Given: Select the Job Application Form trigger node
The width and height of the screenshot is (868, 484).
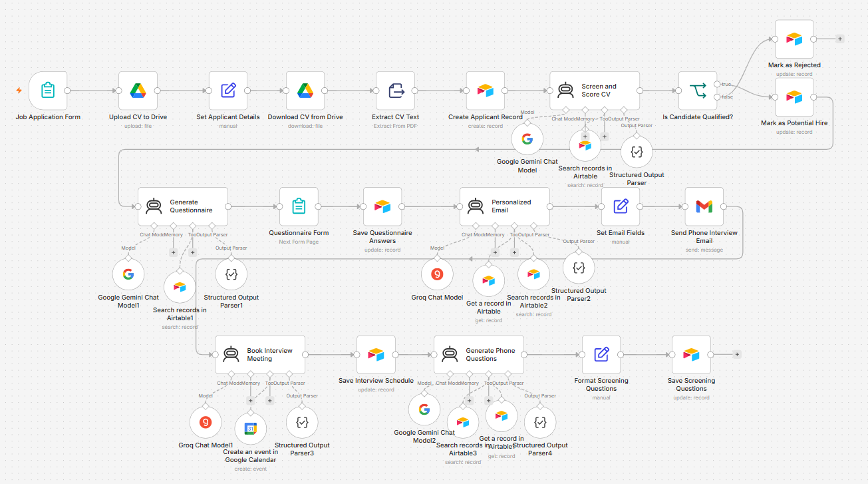Looking at the screenshot, I should tap(48, 91).
